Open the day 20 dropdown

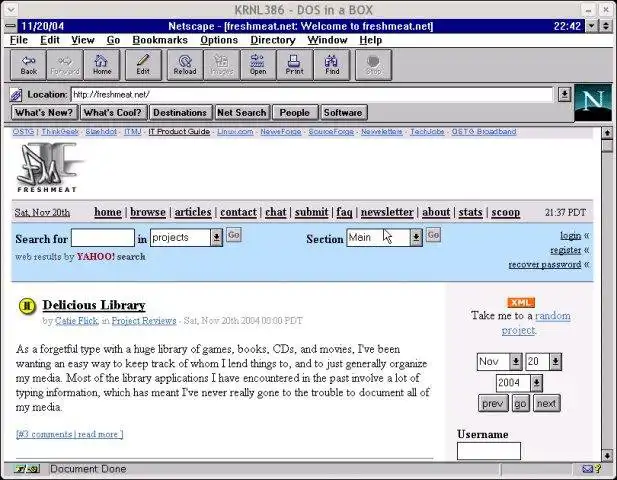tap(555, 362)
